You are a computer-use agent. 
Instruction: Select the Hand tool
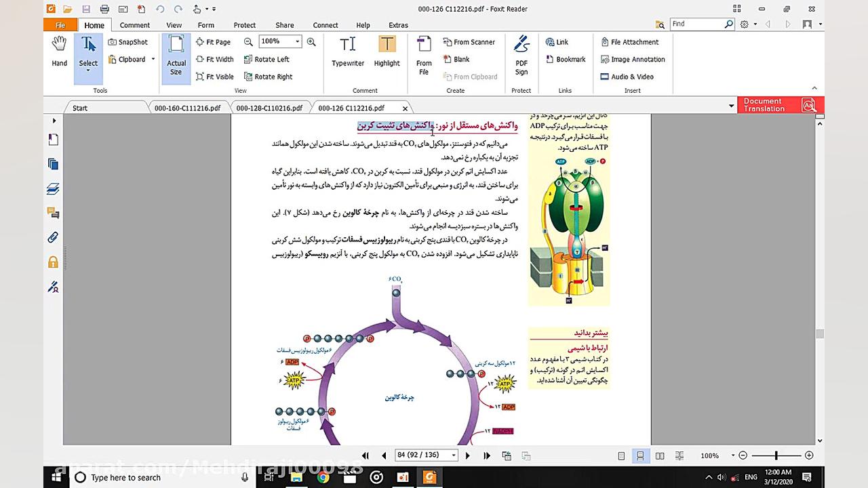coord(59,51)
